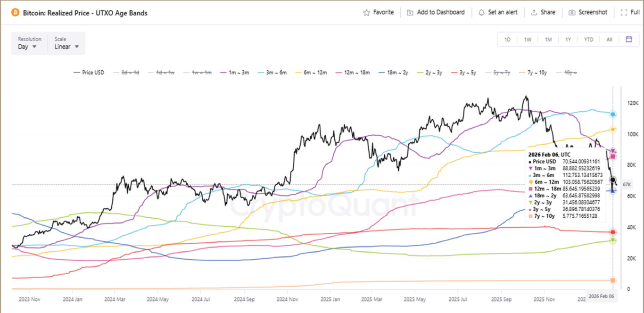Toggle the Price USD series in legend
The height and width of the screenshot is (313, 644).
(89, 73)
